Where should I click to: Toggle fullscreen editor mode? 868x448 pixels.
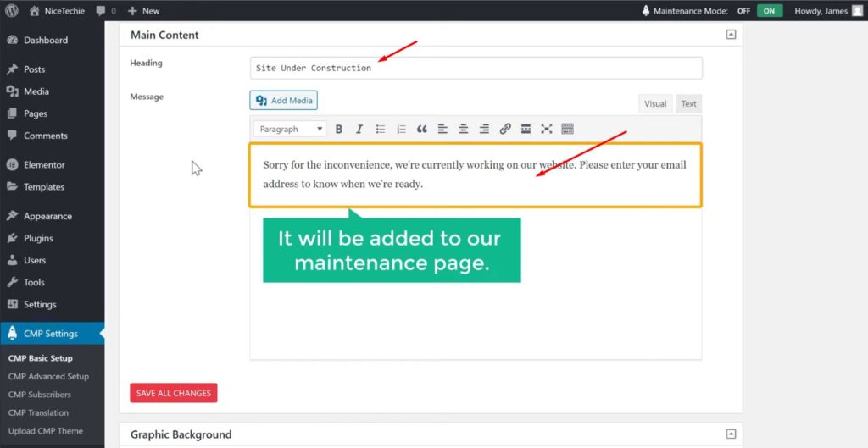pyautogui.click(x=547, y=129)
